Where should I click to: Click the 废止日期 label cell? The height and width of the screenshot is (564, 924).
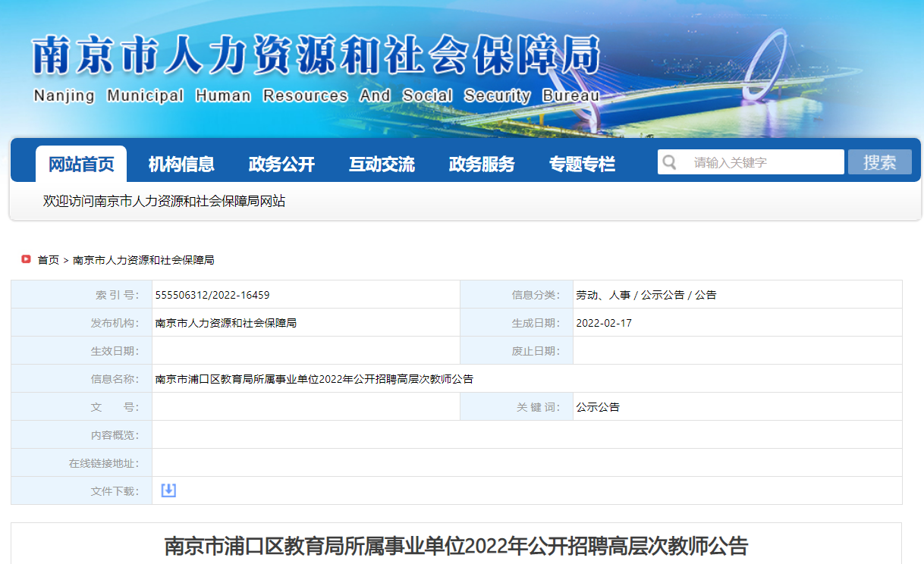coord(517,351)
